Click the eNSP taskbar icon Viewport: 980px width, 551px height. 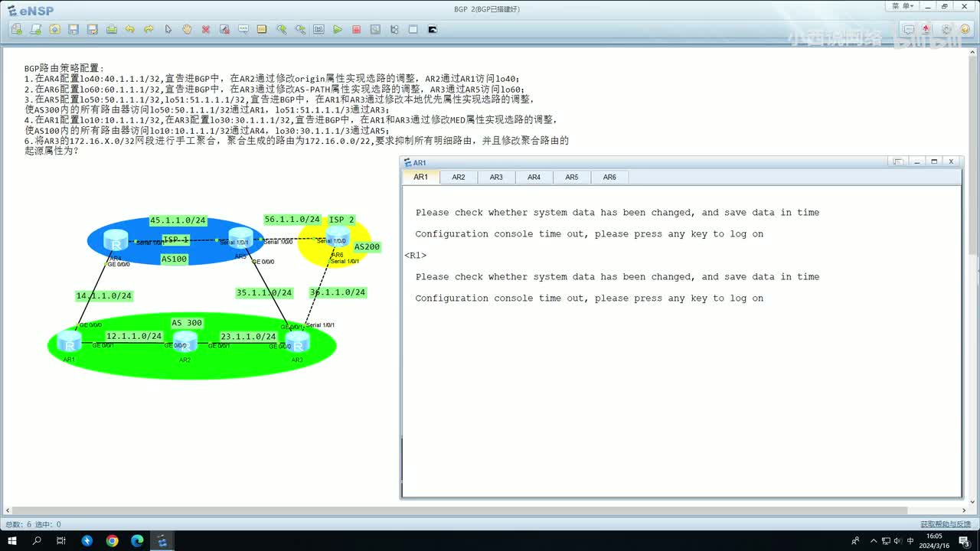pos(162,541)
